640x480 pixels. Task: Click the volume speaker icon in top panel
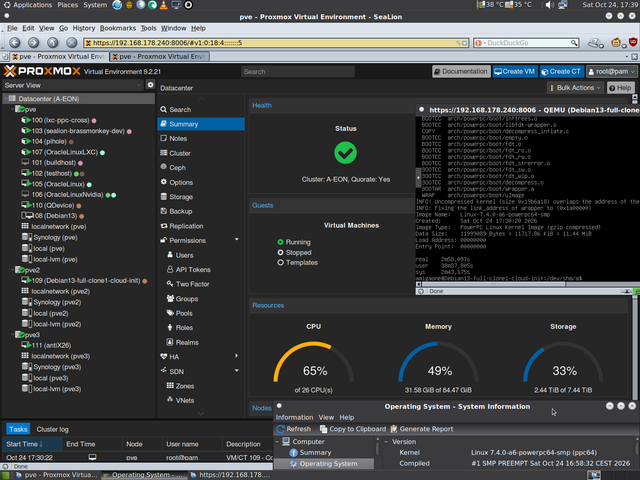coord(549,5)
